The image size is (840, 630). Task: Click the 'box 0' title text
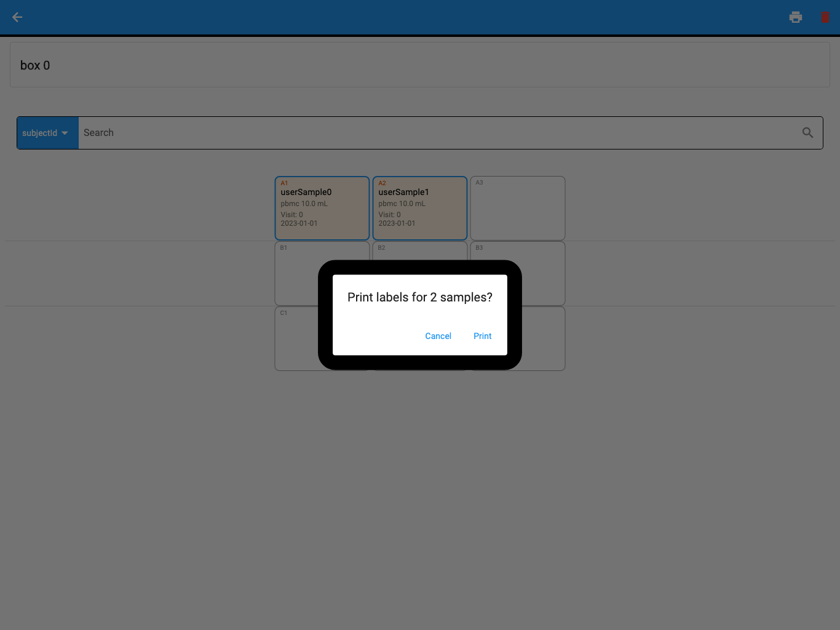tap(35, 65)
